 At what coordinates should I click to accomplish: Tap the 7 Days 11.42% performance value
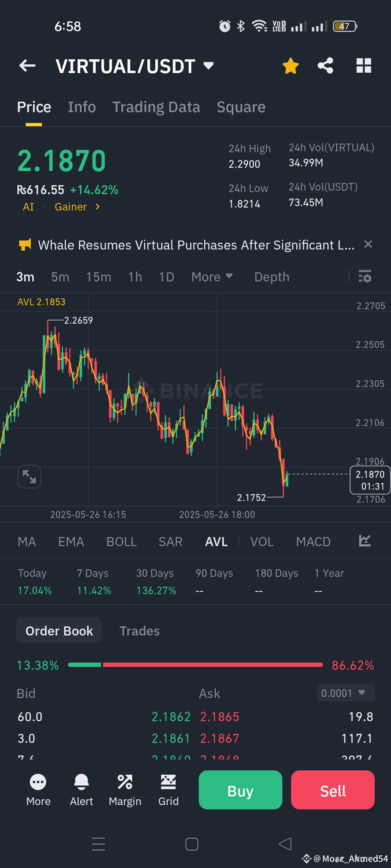(94, 591)
